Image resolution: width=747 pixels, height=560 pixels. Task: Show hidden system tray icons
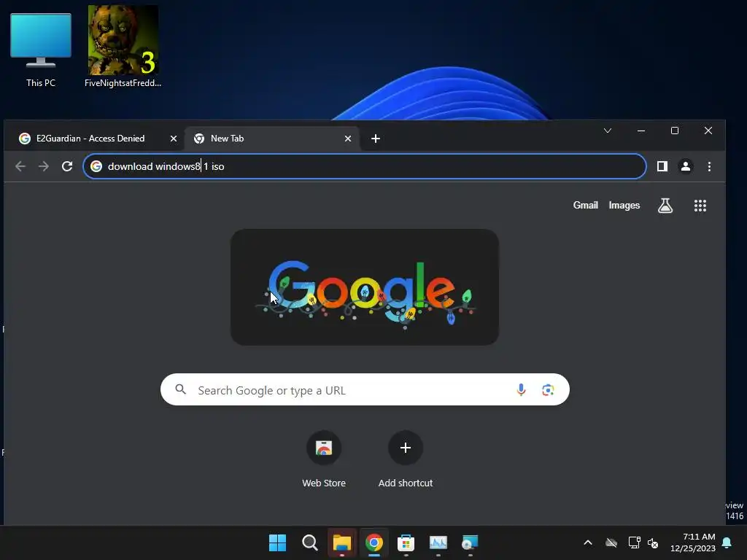[588, 542]
